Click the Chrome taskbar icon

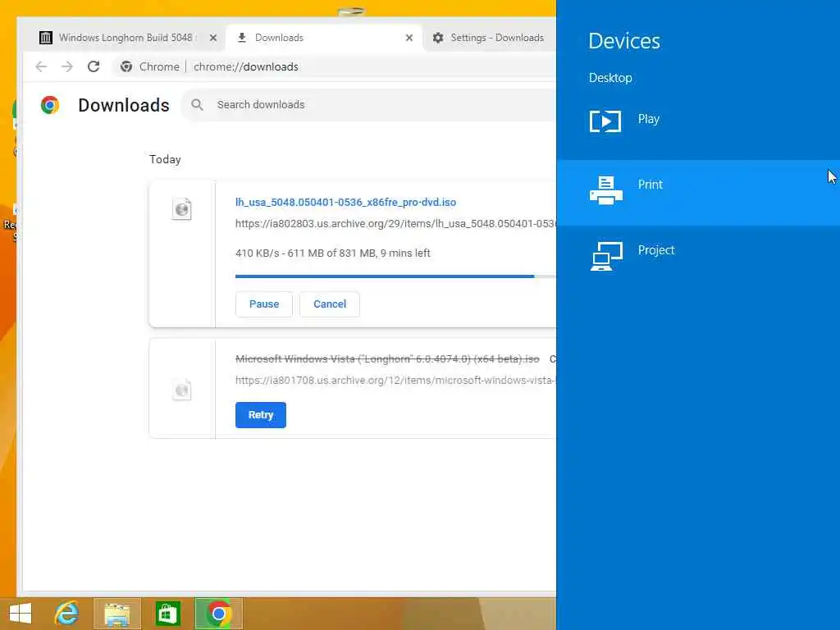pos(218,614)
